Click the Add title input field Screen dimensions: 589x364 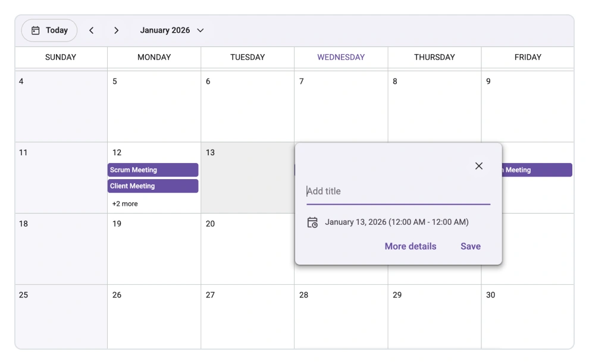tap(397, 191)
